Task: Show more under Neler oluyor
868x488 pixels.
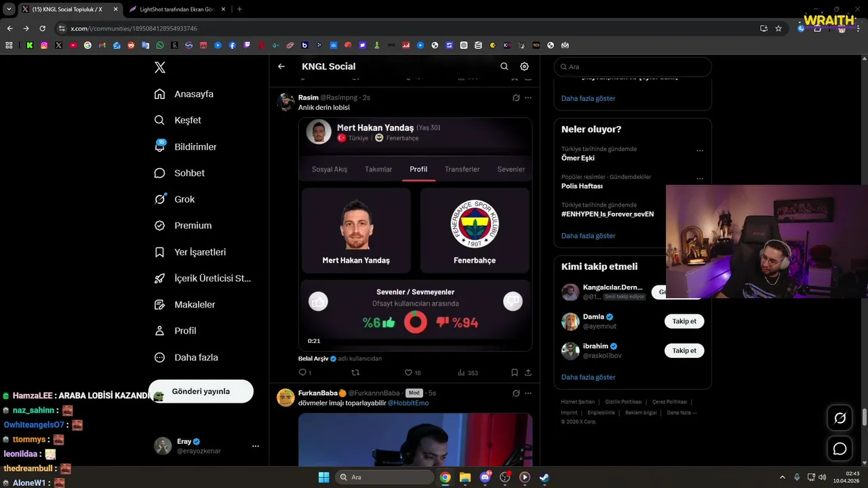Action: point(589,236)
